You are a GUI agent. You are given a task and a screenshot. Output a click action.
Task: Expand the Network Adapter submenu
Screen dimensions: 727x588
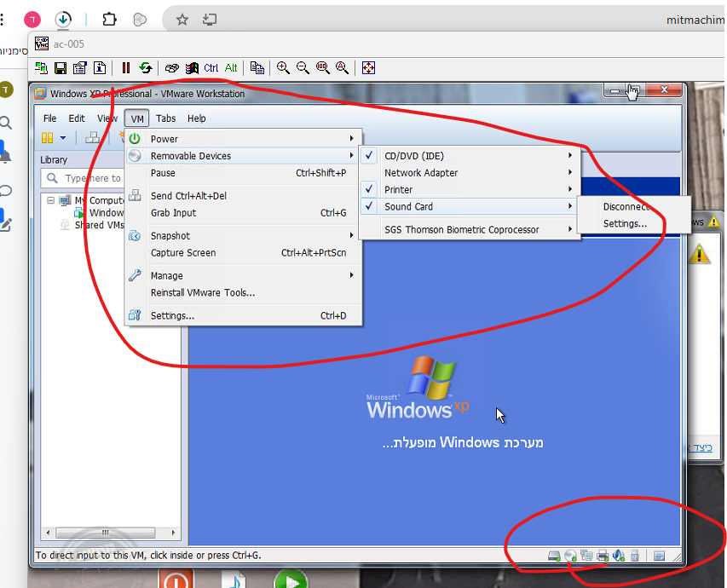click(x=469, y=172)
